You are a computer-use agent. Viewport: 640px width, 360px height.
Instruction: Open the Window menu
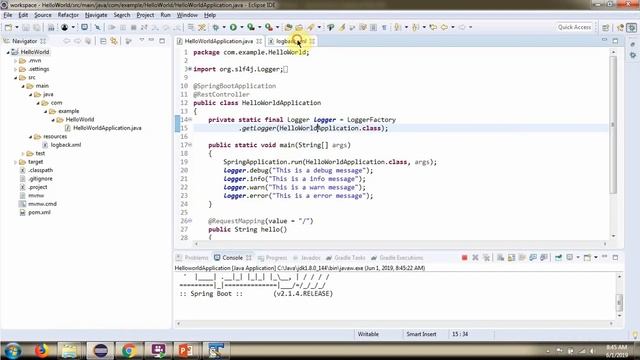pos(187,15)
